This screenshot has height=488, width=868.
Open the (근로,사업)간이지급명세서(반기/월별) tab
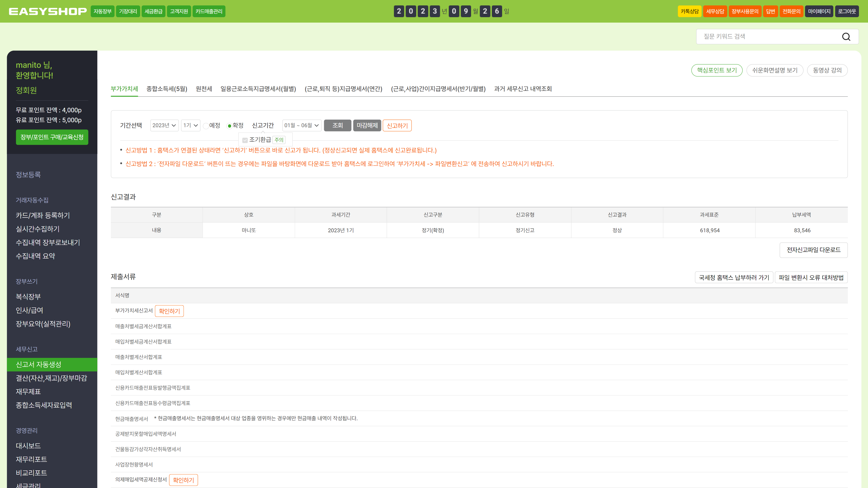pyautogui.click(x=438, y=89)
